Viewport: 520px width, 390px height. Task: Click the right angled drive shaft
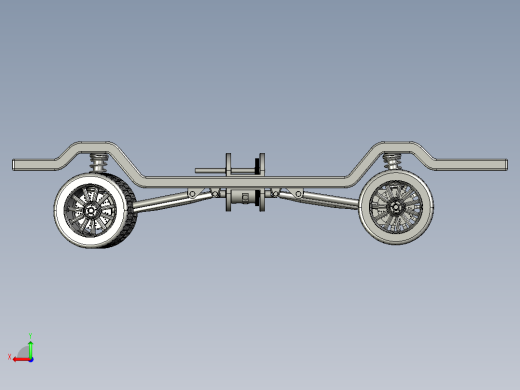(318, 199)
